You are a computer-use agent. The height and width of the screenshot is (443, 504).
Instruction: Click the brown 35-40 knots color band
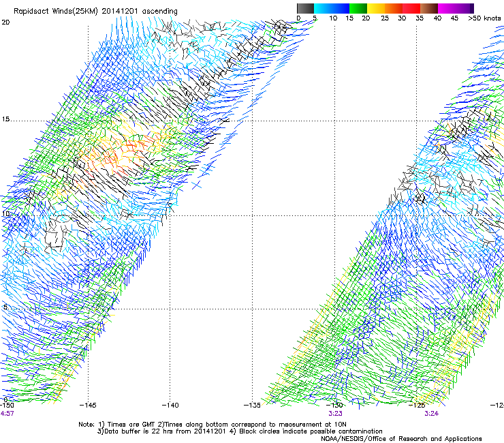tap(429, 8)
